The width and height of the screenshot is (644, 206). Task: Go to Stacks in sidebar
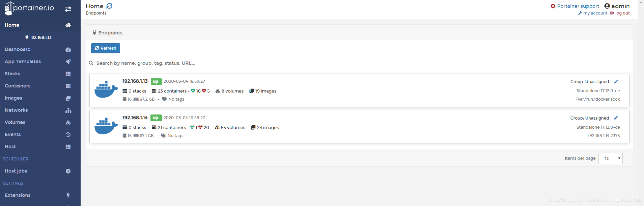coord(12,74)
